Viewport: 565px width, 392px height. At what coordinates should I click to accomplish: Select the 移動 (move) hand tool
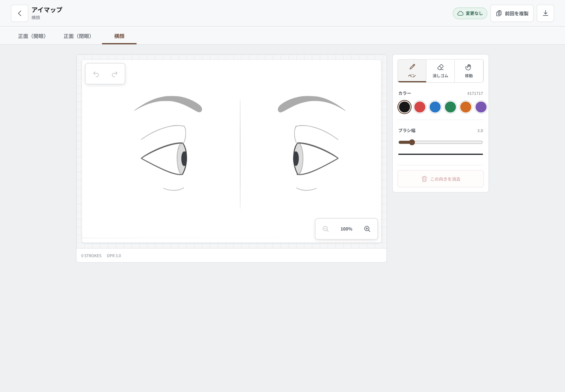[x=469, y=71]
